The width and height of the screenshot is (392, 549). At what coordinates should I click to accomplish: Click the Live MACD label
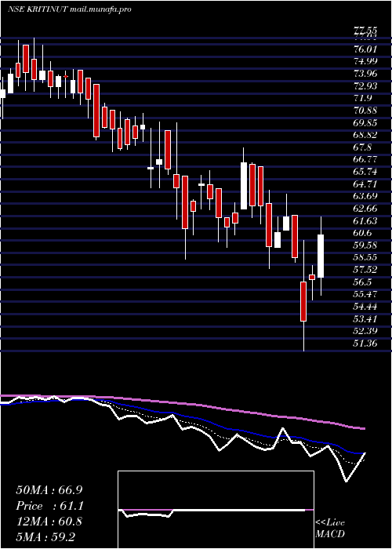(330, 529)
